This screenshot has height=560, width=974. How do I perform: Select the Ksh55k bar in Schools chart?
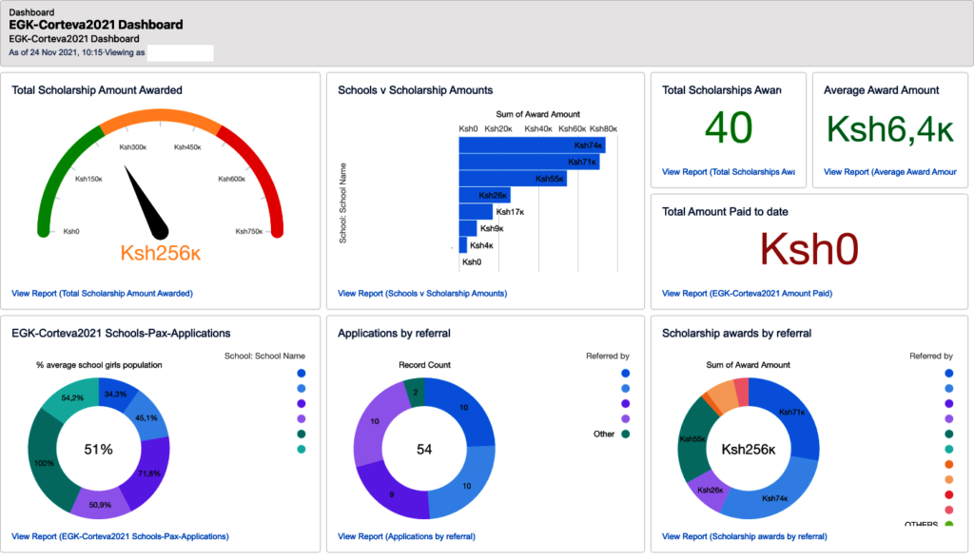tap(513, 179)
